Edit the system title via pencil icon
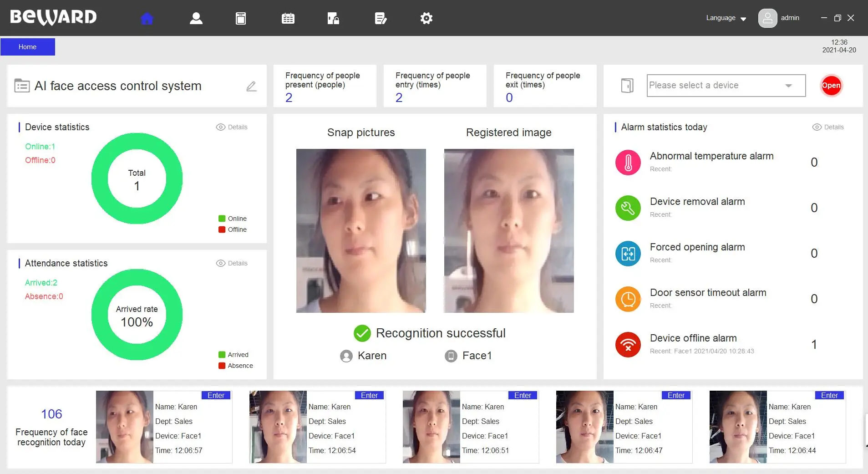This screenshot has width=868, height=474. click(251, 86)
